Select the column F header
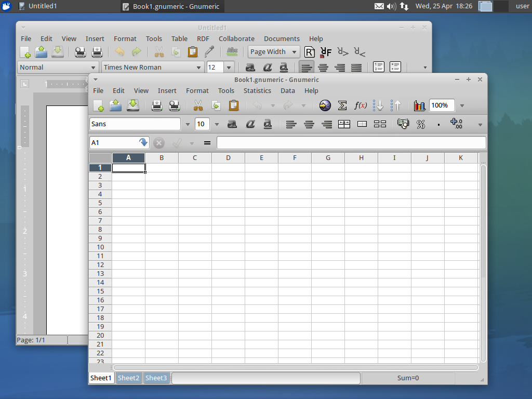This screenshot has height=399, width=532. coord(295,158)
